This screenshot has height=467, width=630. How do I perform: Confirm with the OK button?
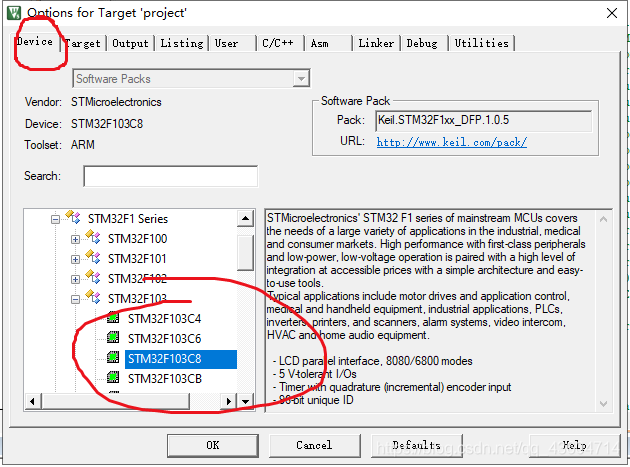coord(213,445)
